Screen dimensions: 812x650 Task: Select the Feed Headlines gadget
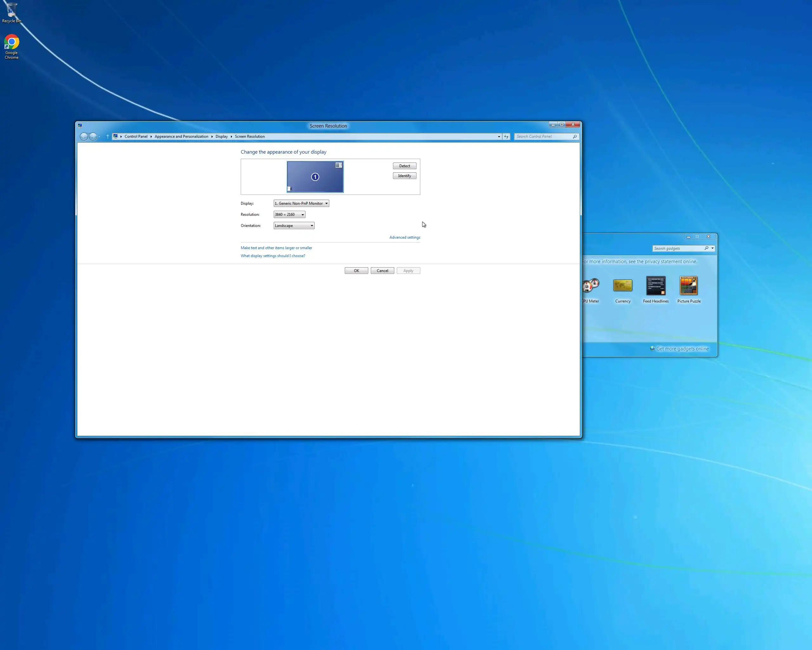656,286
